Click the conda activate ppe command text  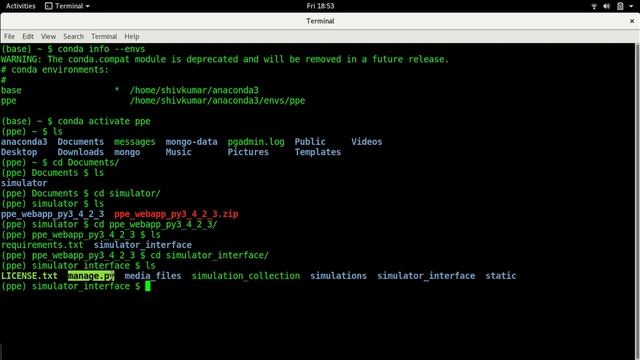(104, 121)
